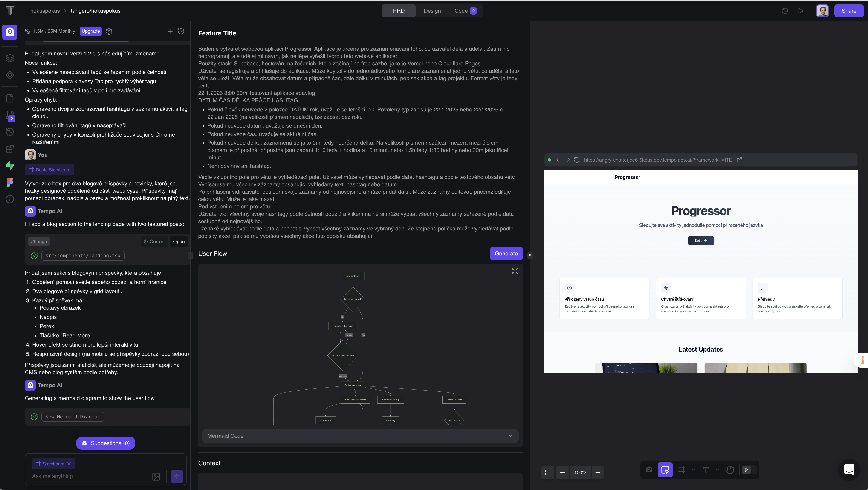Fit canvas to screen icon
The width and height of the screenshot is (868, 490).
pyautogui.click(x=548, y=472)
